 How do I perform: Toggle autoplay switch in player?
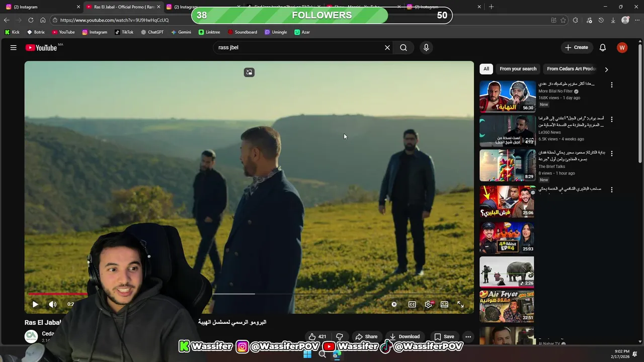tap(394, 304)
